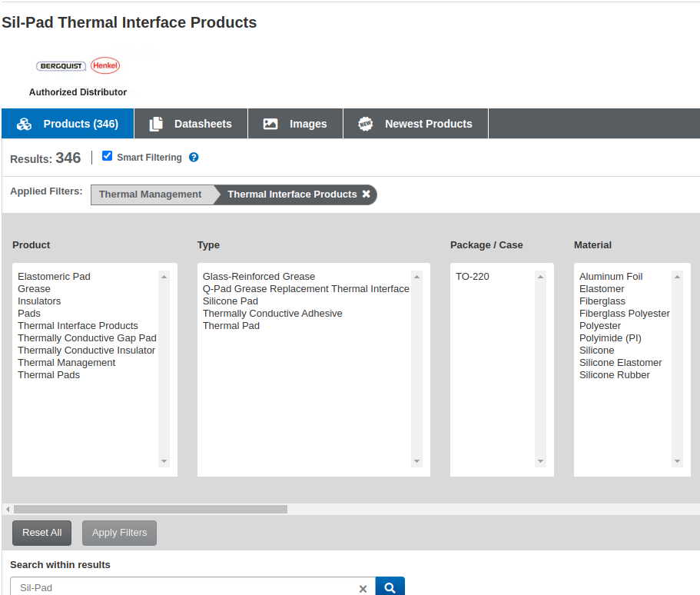Select Glass-Reinforced Grease type
Image resolution: width=700 pixels, height=595 pixels.
(259, 277)
